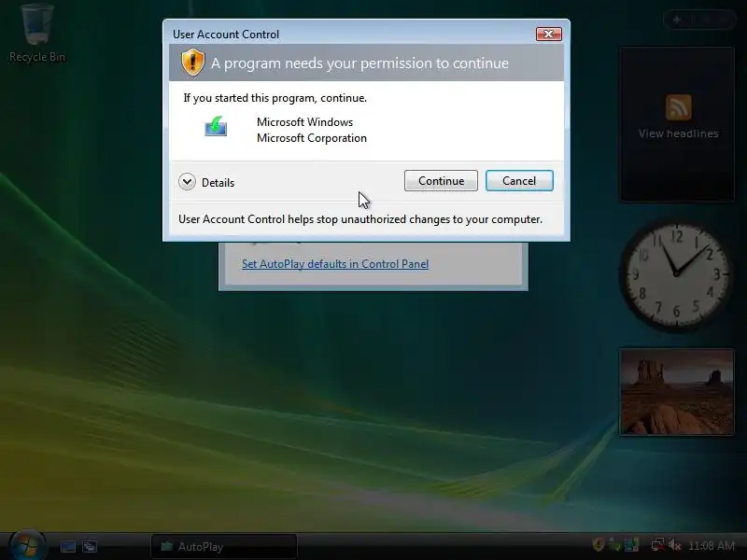The image size is (747, 560).
Task: Click the network connection tray icon
Action: point(657,544)
